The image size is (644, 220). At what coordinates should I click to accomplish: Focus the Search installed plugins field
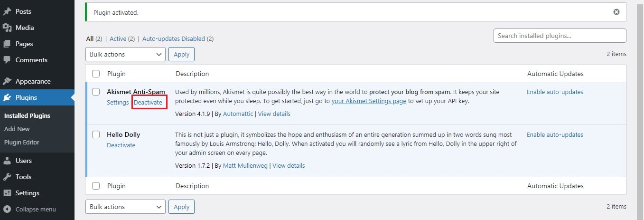(x=560, y=36)
